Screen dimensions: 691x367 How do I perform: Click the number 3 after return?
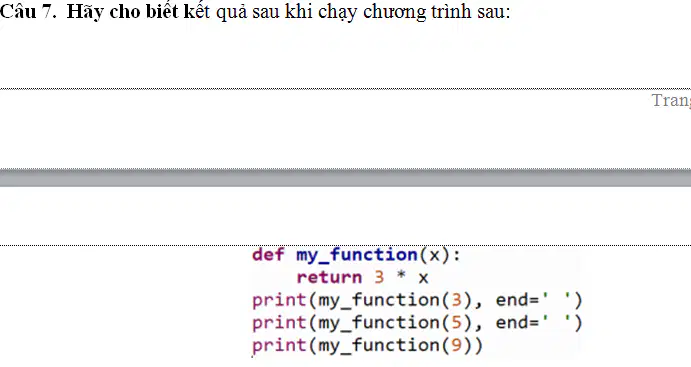tap(379, 278)
